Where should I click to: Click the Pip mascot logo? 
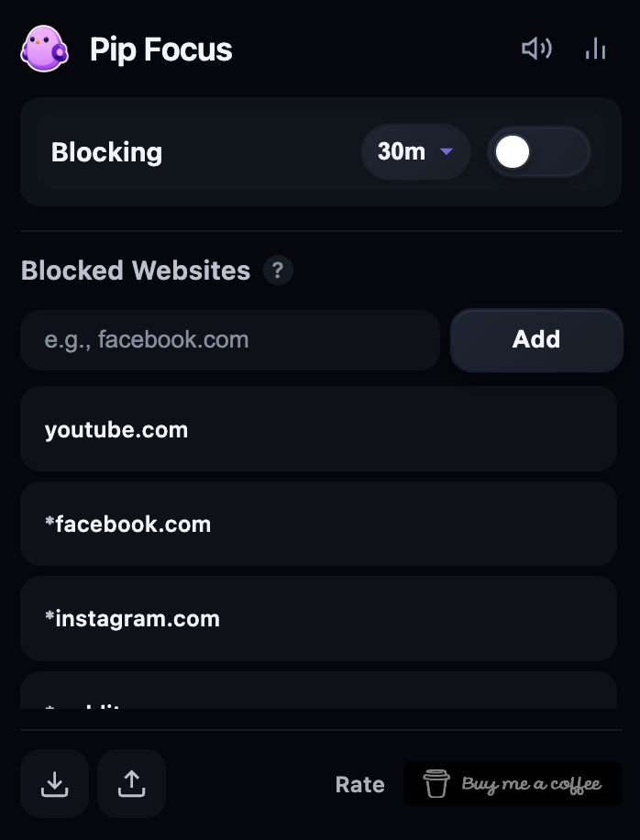point(44,49)
